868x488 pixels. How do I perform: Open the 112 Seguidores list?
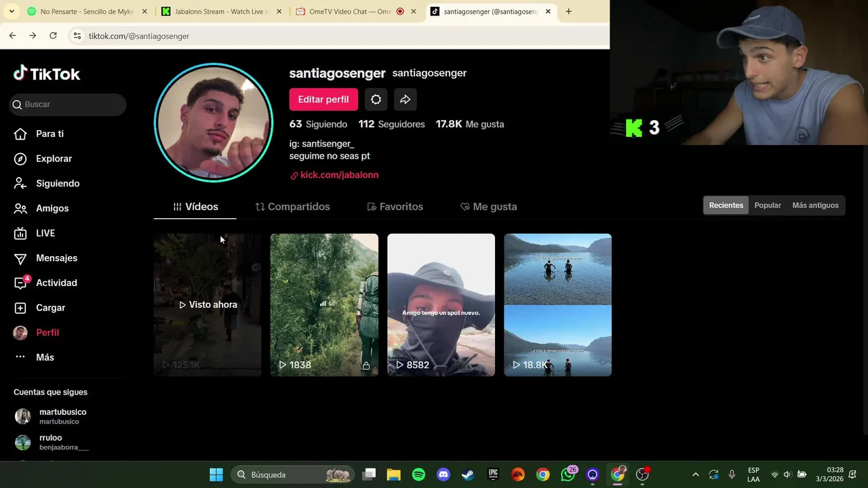coord(392,124)
